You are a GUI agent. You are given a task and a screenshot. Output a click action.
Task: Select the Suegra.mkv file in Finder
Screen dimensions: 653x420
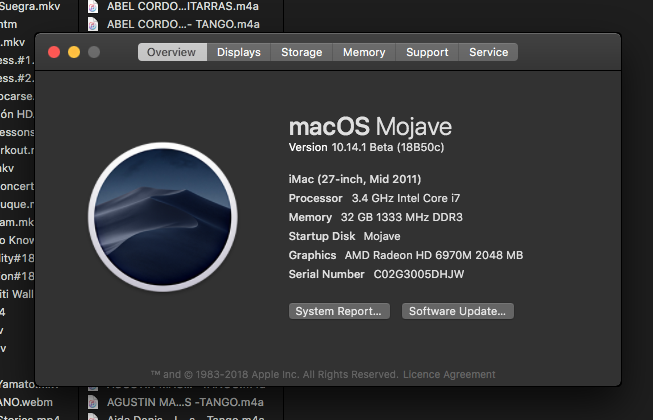coord(30,6)
